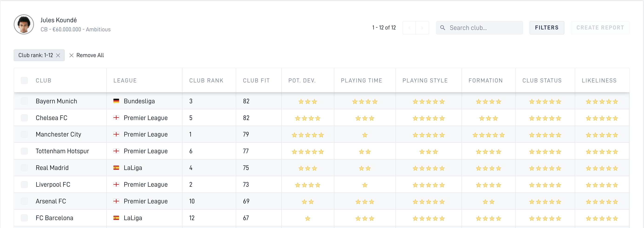Tick the Arsenal FC row checkbox
Image resolution: width=644 pixels, height=228 pixels.
[24, 201]
